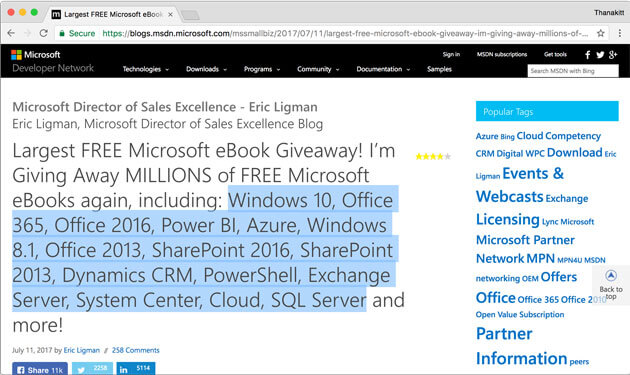Select the CRM tag
Image resolution: width=630 pixels, height=375 pixels.
485,154
